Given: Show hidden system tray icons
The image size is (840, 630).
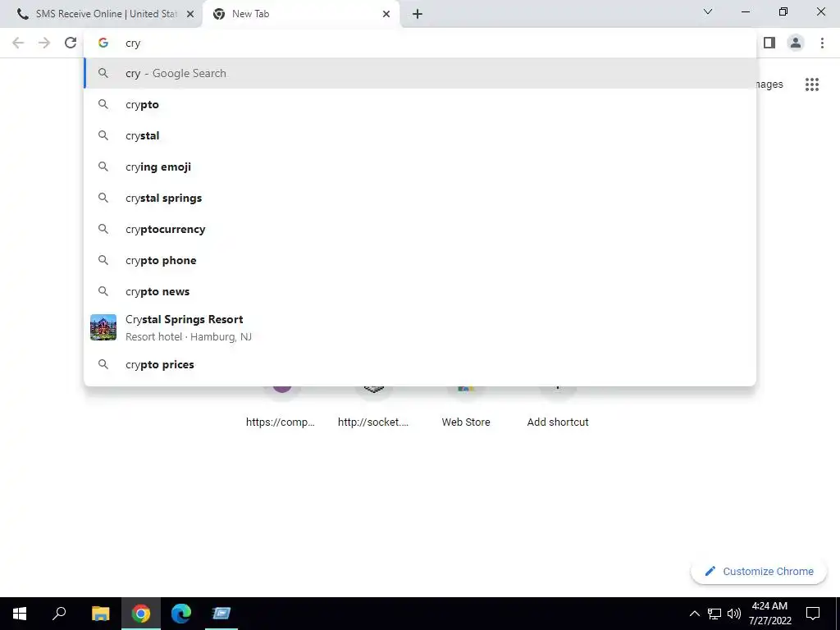Looking at the screenshot, I should (x=694, y=614).
